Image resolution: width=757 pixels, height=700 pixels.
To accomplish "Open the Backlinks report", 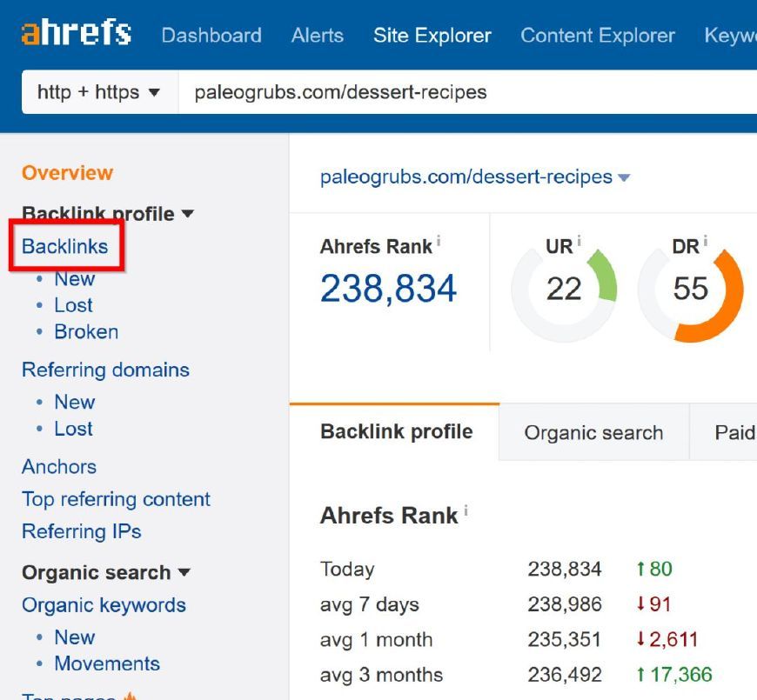I will tap(64, 246).
